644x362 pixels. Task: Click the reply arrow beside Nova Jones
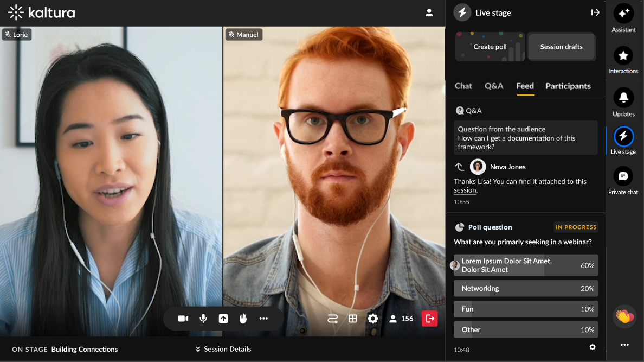point(460,167)
